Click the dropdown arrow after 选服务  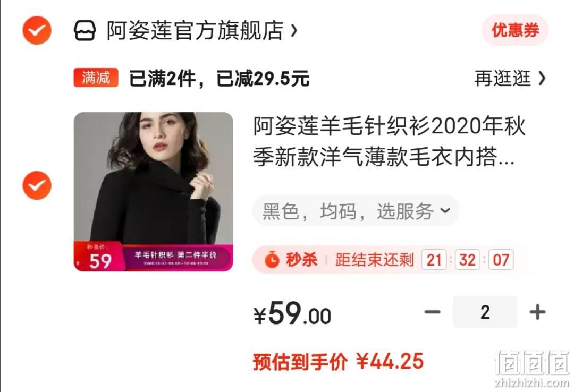[x=445, y=210]
